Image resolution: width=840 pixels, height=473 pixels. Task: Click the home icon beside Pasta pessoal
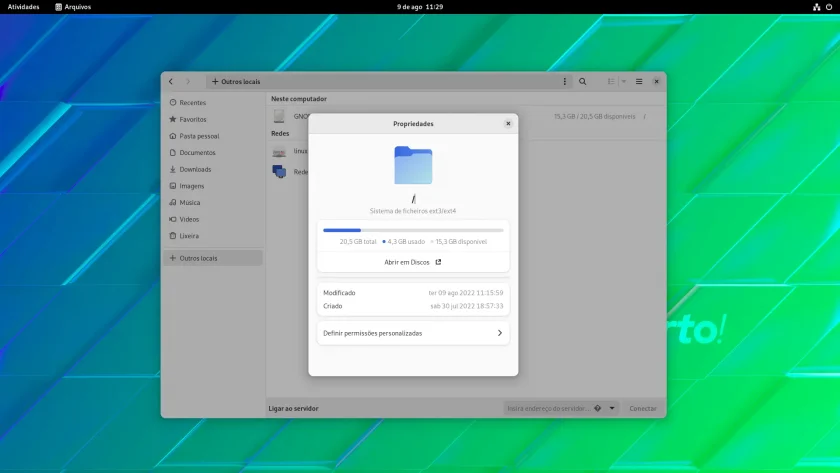click(x=172, y=136)
